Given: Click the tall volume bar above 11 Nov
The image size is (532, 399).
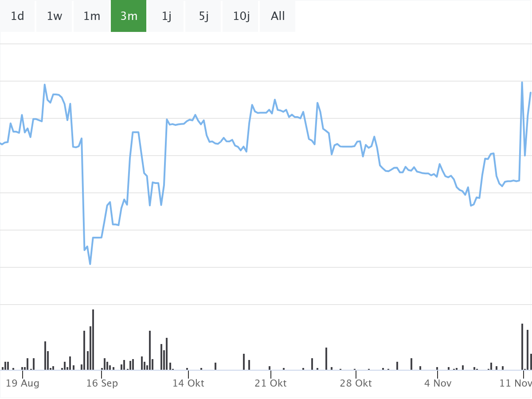Looking at the screenshot, I should 522,346.
